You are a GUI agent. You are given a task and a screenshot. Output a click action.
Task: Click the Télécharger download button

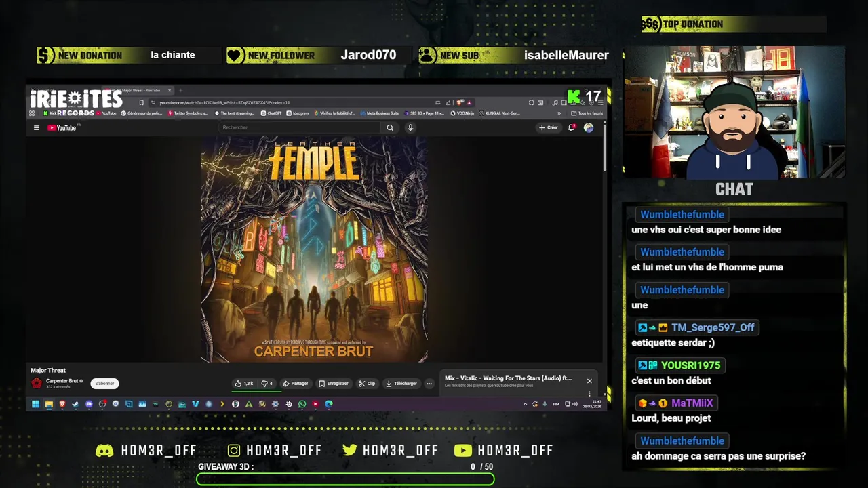pos(401,384)
